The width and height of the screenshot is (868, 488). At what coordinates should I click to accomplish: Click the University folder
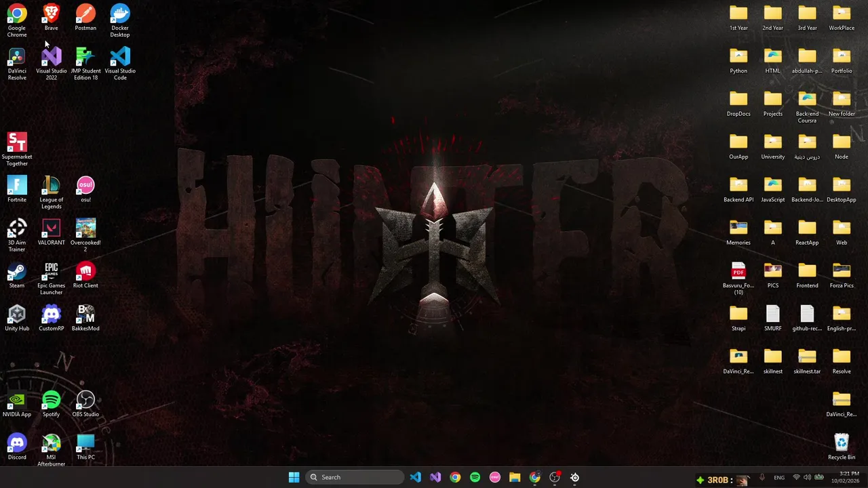tap(772, 146)
